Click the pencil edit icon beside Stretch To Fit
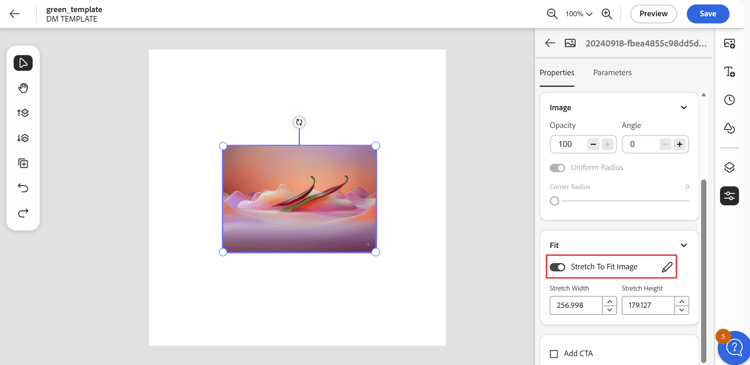Screen dimensions: 750x365 [x=667, y=267]
